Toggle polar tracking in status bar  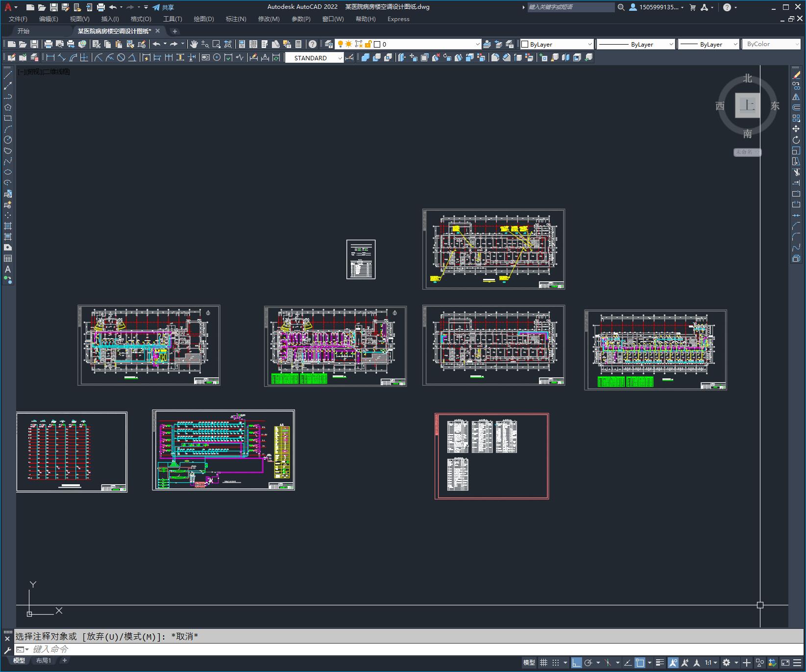pyautogui.click(x=588, y=663)
